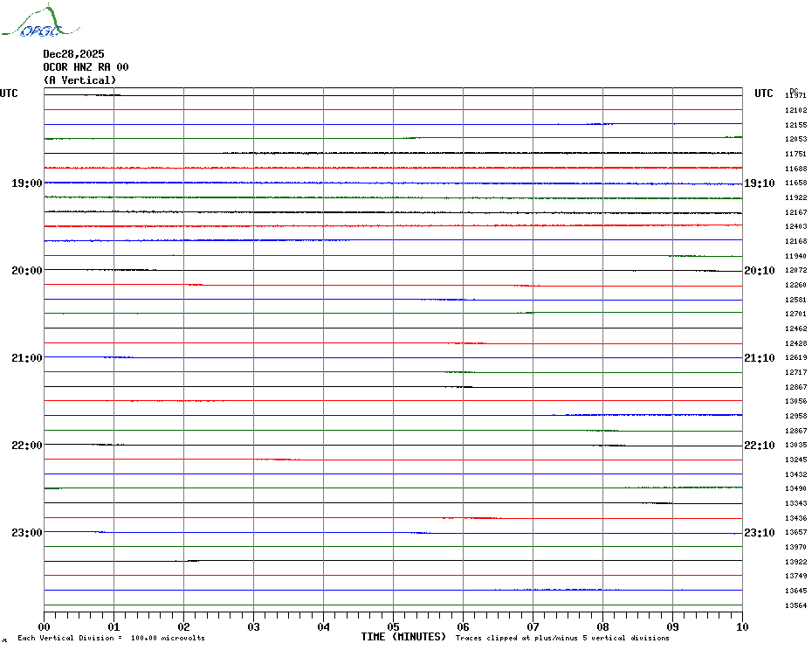Click minute 05 on the time axis
The image size is (812, 650).
tap(393, 626)
